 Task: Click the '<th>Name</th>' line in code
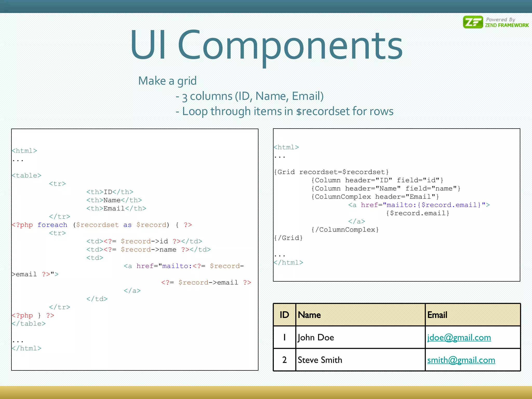tap(114, 200)
